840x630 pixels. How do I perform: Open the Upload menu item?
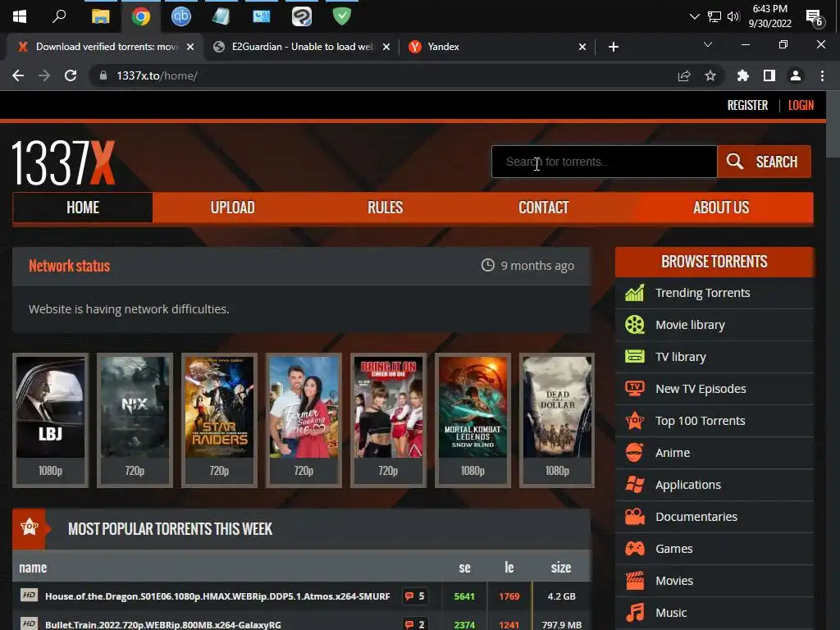(x=232, y=208)
